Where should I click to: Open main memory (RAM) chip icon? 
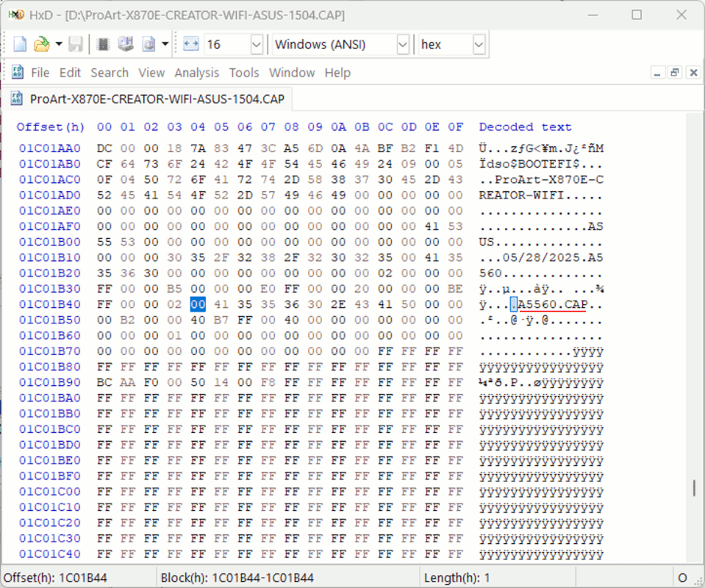104,45
